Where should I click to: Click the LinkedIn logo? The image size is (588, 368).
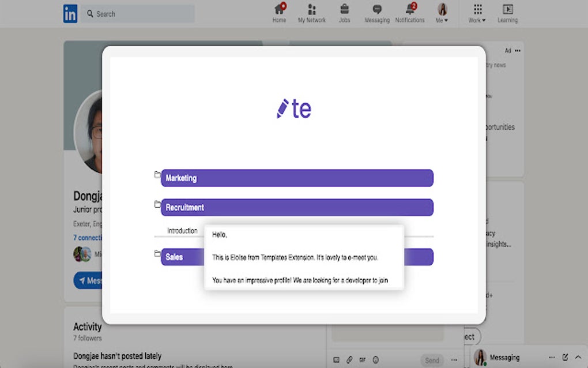coord(70,13)
